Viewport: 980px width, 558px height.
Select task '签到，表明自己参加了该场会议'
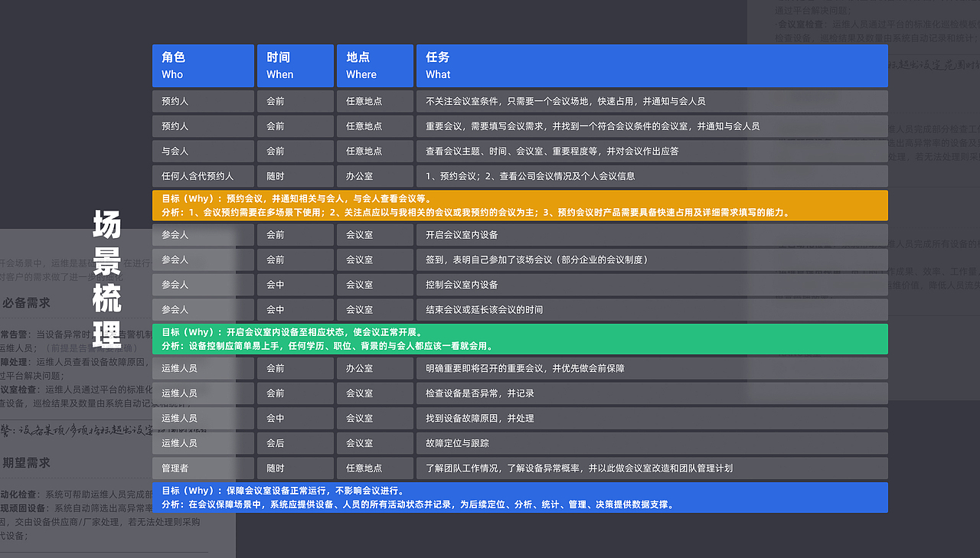click(x=652, y=259)
